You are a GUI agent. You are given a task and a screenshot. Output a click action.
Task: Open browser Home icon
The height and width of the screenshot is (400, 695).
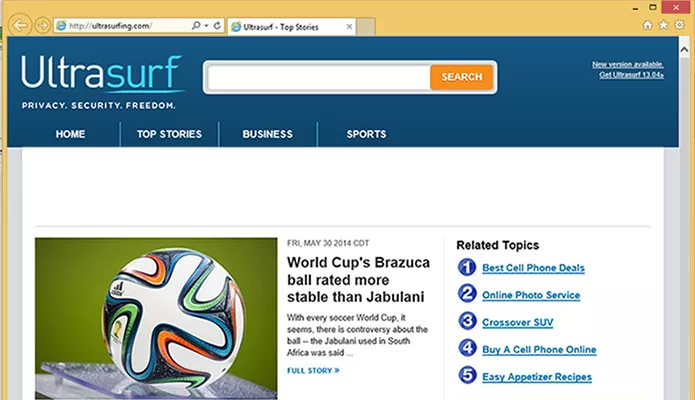click(648, 25)
